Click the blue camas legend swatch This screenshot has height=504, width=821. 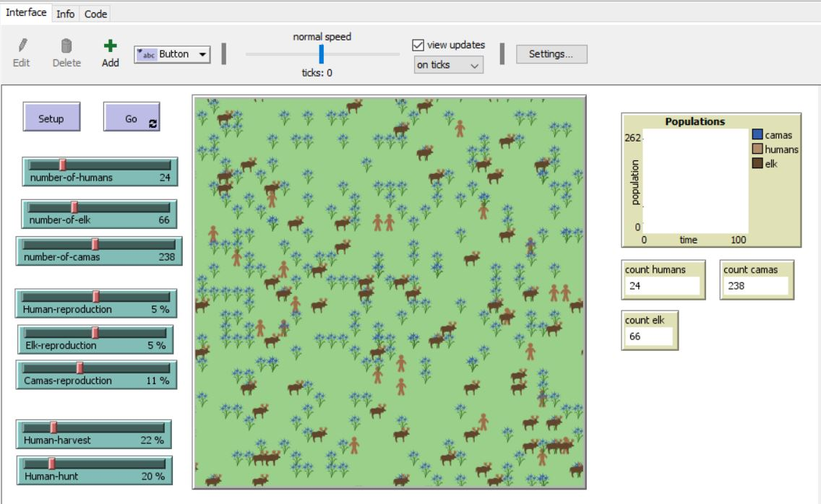click(x=757, y=135)
